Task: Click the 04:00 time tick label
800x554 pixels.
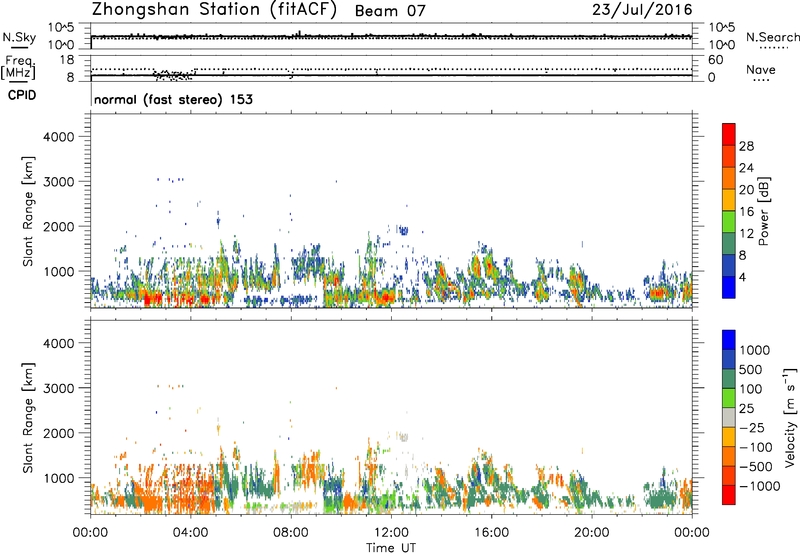Action: [x=190, y=533]
